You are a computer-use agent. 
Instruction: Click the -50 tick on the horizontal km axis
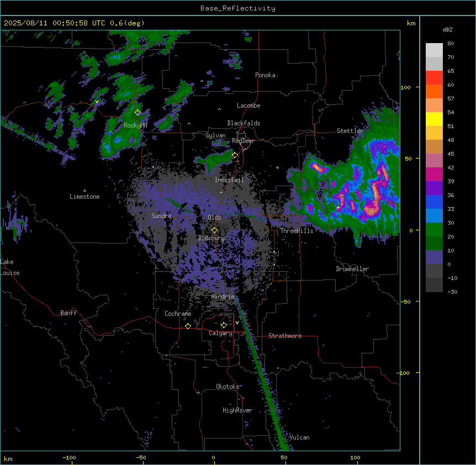[x=141, y=457]
